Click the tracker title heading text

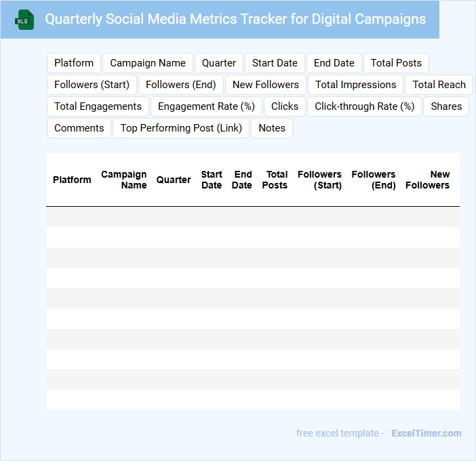coord(235,19)
